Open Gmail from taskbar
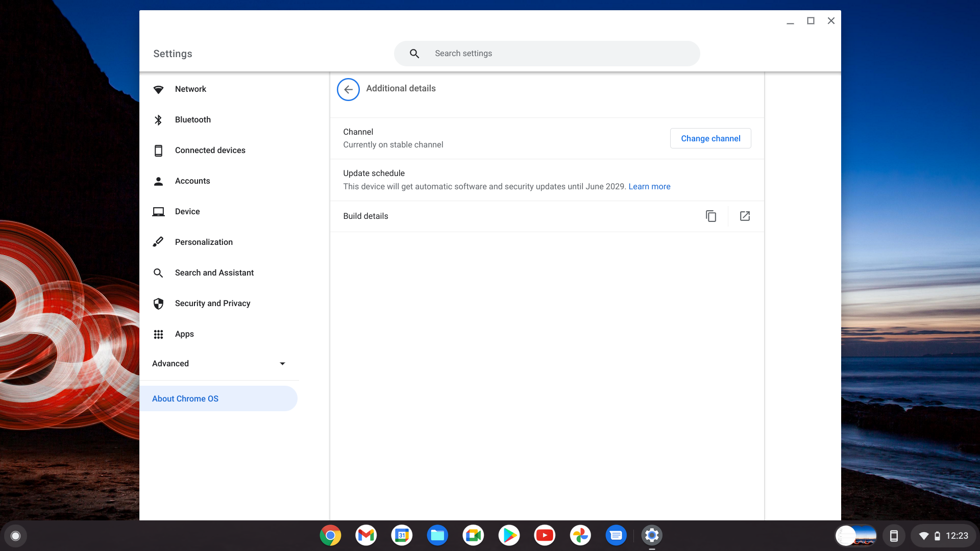 (365, 535)
